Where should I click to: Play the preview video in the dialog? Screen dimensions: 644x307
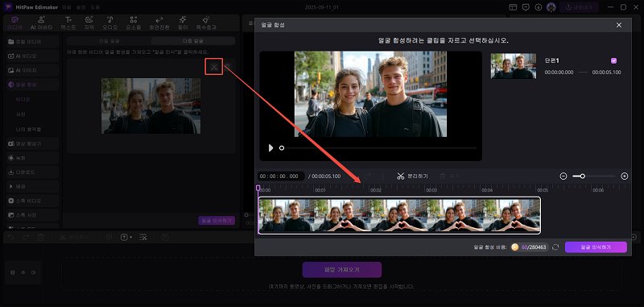click(270, 147)
